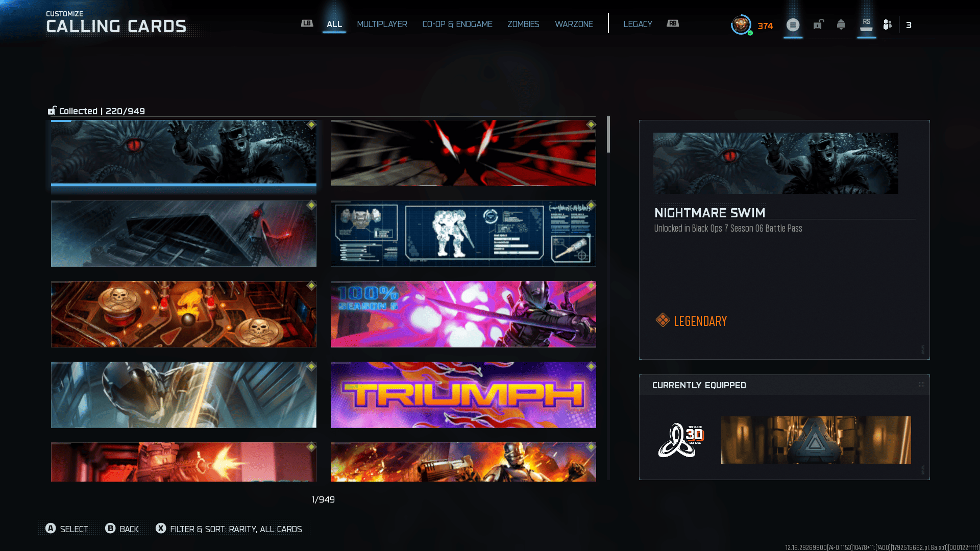
Task: Click the 374 player level number
Action: coord(765,26)
